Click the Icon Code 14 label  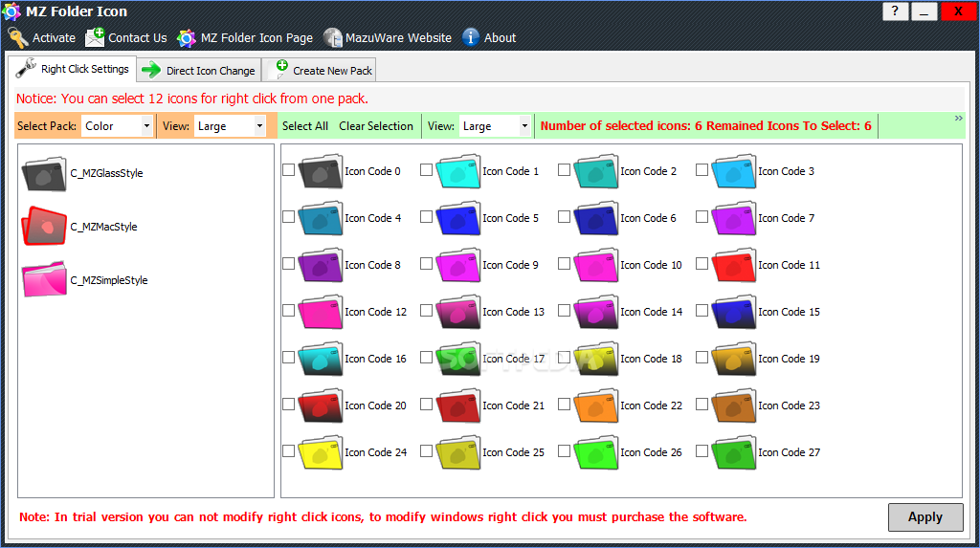651,312
